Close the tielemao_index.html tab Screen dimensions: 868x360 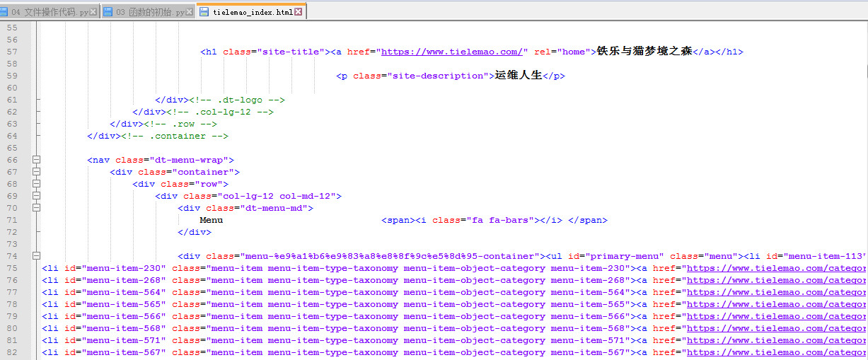pos(299,11)
